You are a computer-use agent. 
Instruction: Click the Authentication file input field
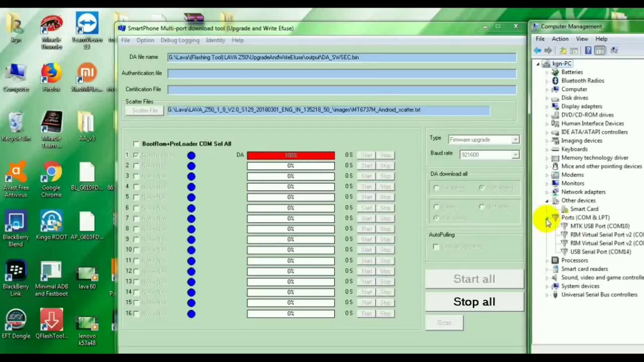342,73
